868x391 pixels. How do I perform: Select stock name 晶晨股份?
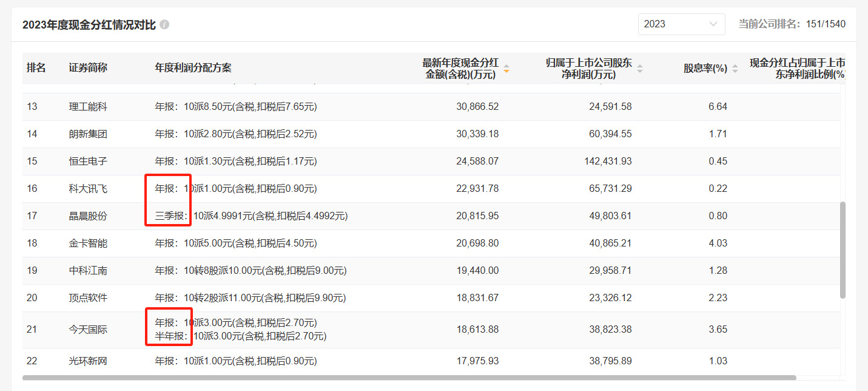88,216
